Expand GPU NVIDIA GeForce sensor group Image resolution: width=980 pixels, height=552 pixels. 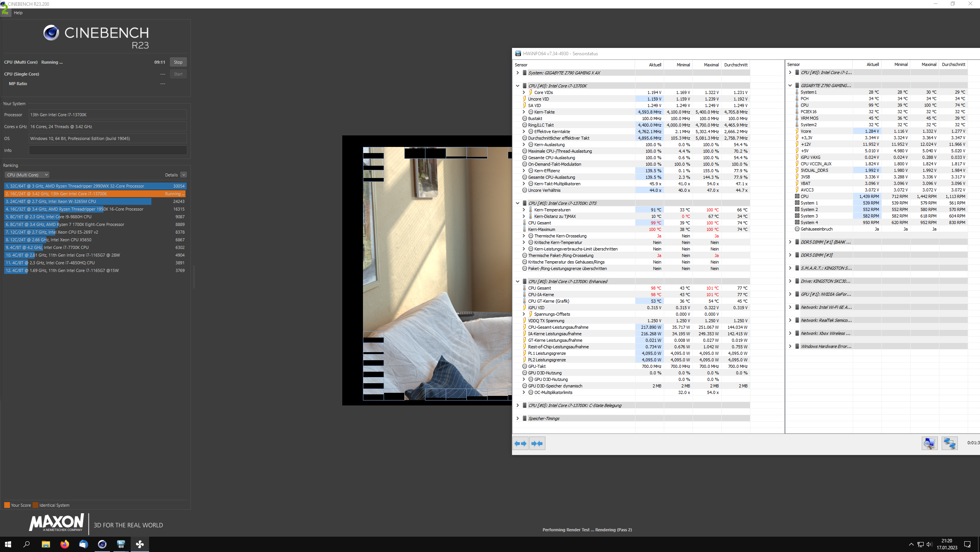(x=790, y=294)
